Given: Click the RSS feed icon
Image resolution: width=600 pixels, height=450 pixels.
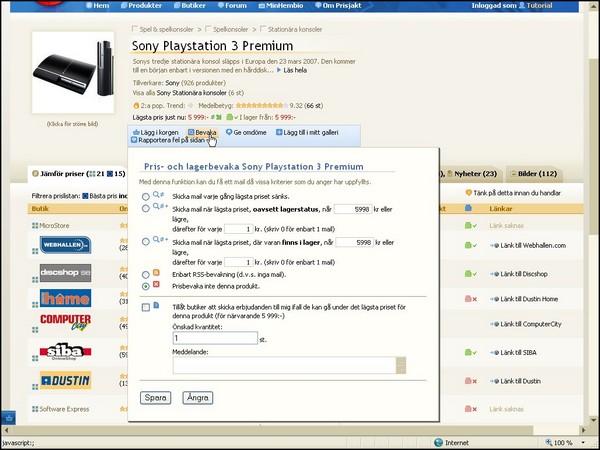Looking at the screenshot, I should [156, 273].
